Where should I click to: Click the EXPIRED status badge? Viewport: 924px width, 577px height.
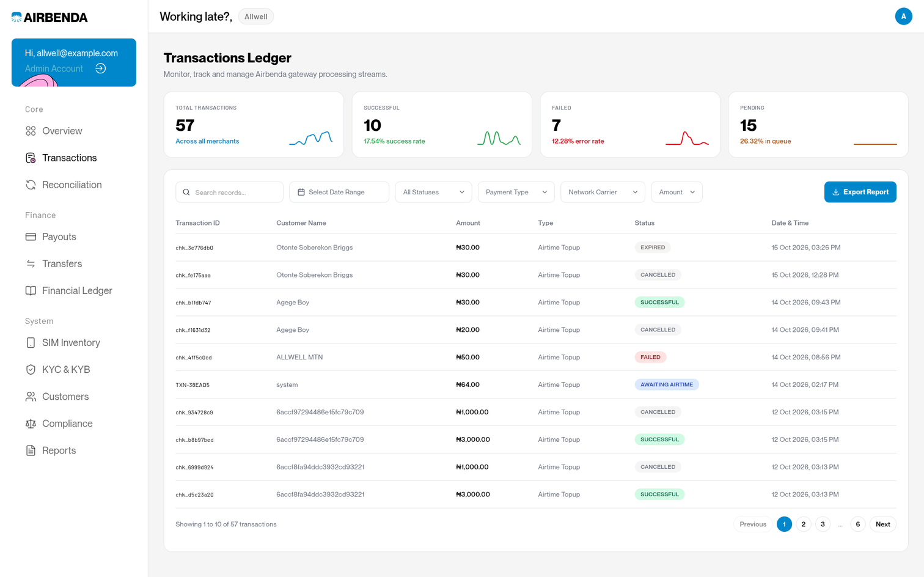(x=653, y=248)
